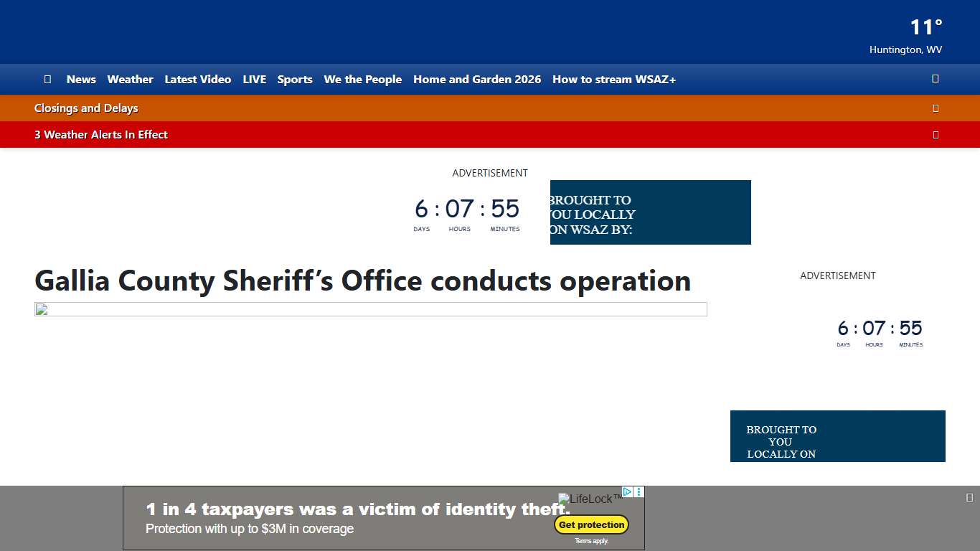Click the We the People link
Screen dimensions: 980x551
pos(362,79)
